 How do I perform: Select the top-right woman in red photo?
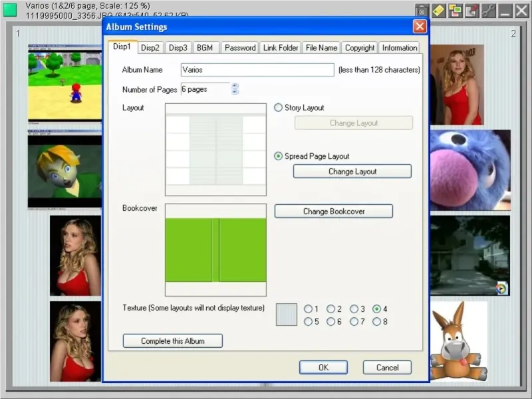457,85
